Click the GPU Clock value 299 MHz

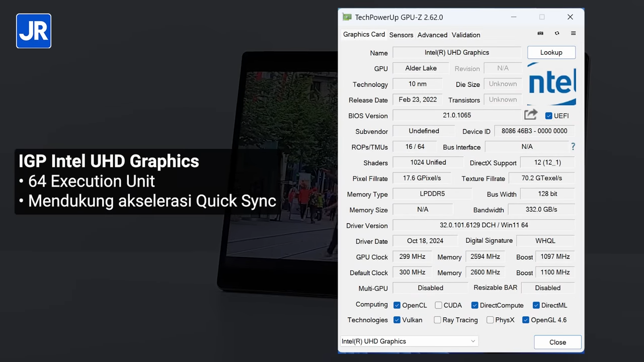click(412, 256)
